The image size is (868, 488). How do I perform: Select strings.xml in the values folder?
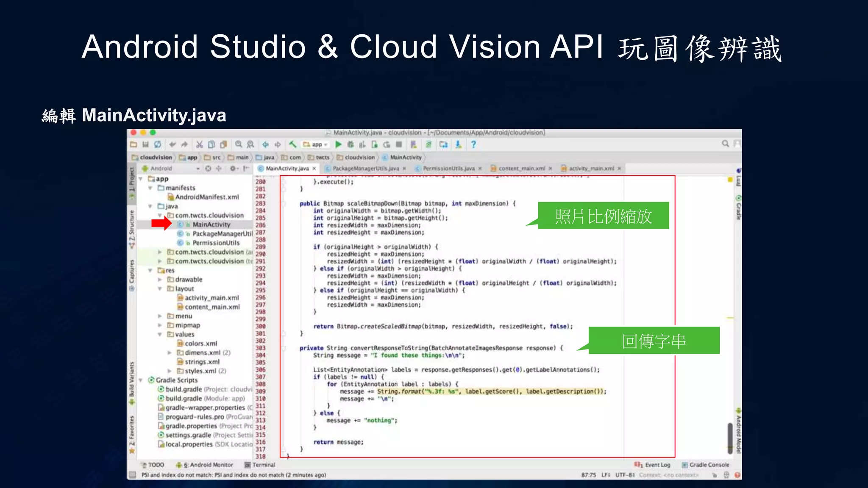click(x=198, y=362)
